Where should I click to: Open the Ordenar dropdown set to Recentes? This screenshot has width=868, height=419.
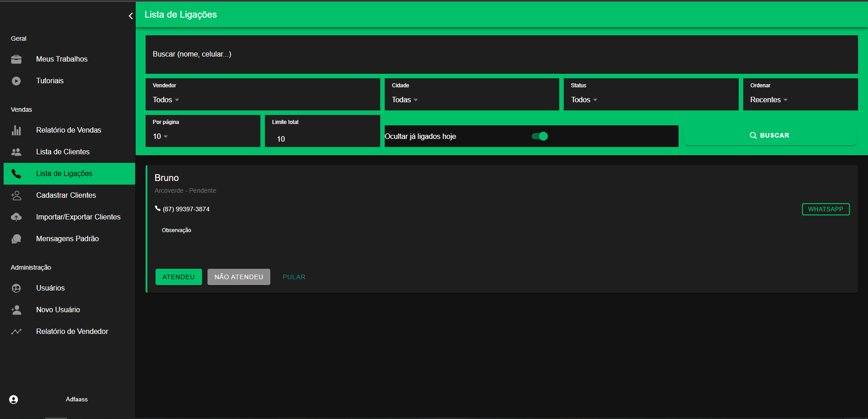(x=800, y=100)
